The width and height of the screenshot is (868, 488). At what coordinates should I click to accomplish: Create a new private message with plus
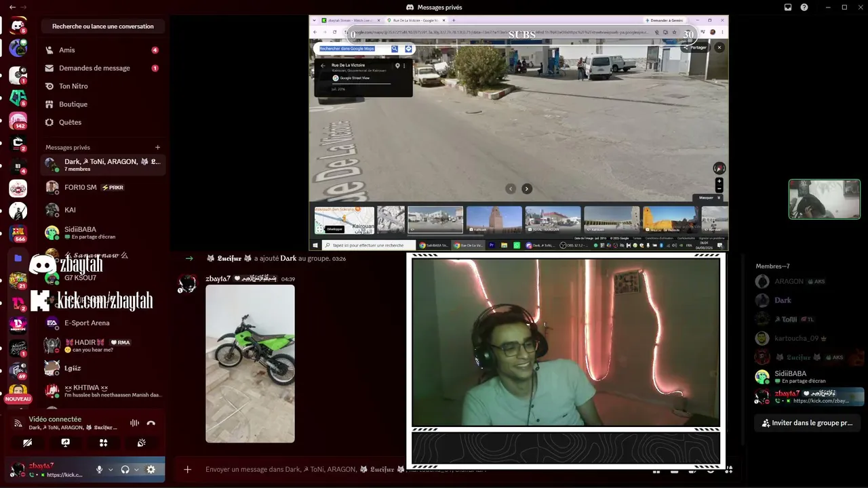pos(158,147)
